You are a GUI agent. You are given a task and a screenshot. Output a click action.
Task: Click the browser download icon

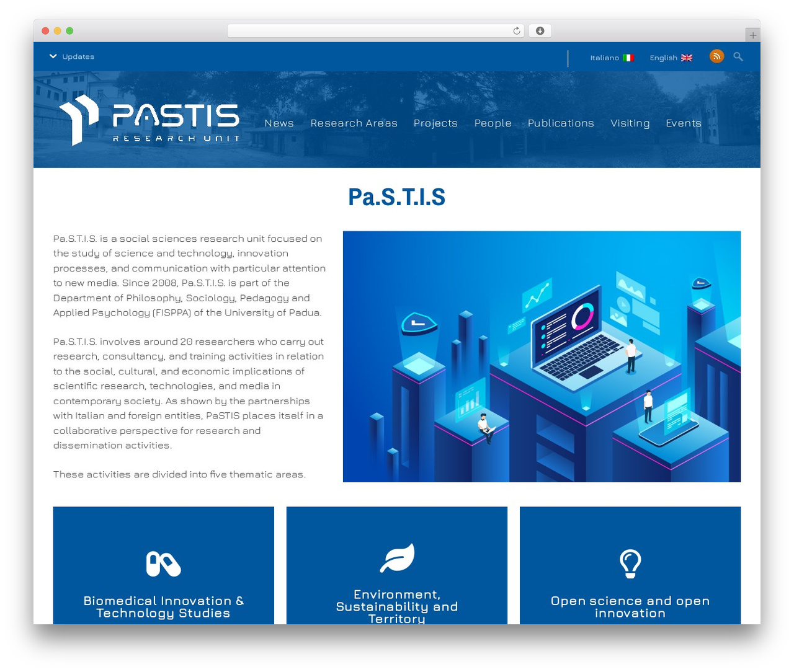coord(540,31)
